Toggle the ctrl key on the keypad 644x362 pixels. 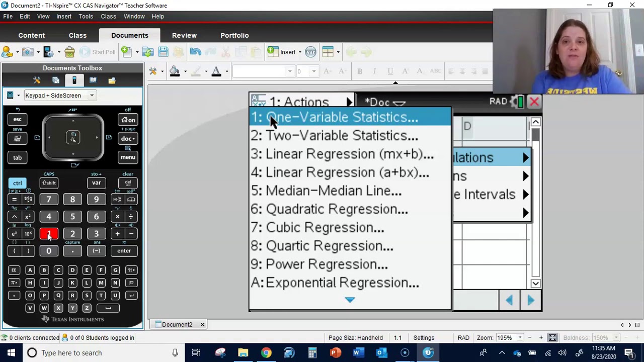18,183
